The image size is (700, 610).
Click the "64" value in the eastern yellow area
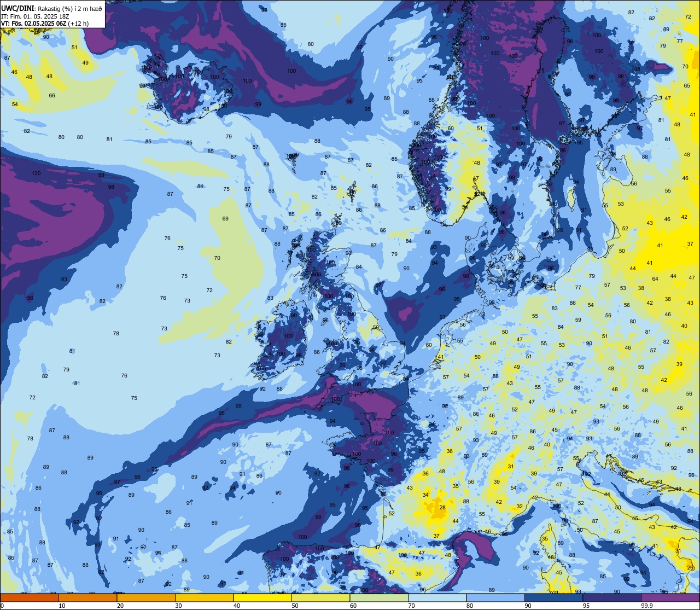655,279
